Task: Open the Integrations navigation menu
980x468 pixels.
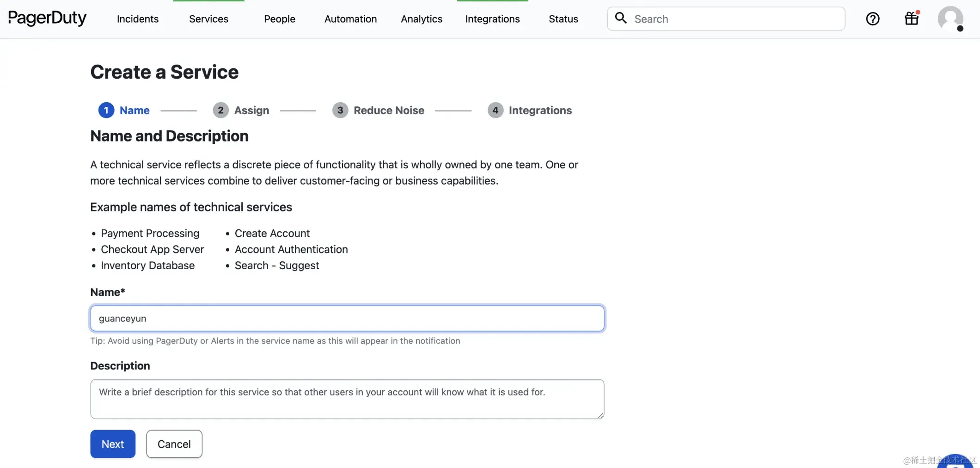Action: point(492,19)
